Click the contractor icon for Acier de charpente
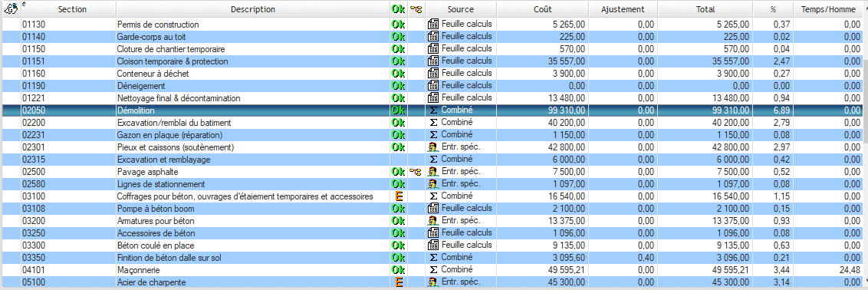 (x=433, y=282)
